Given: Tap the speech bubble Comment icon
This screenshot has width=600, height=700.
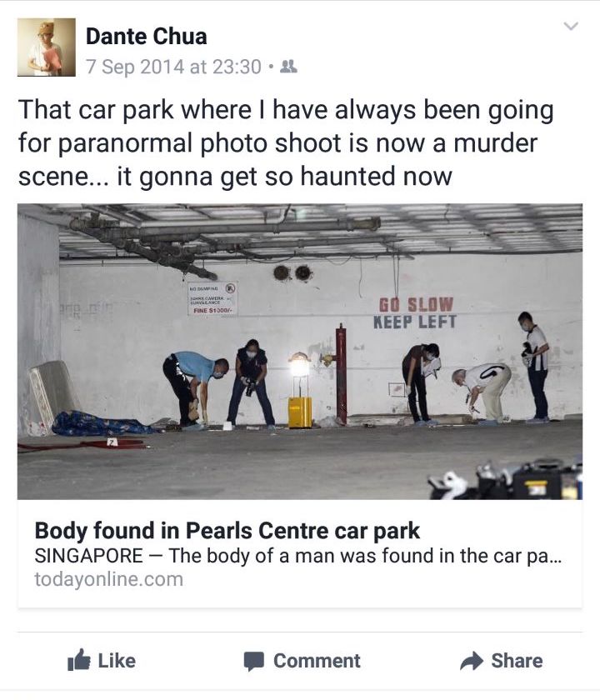Looking at the screenshot, I should pos(254,661).
